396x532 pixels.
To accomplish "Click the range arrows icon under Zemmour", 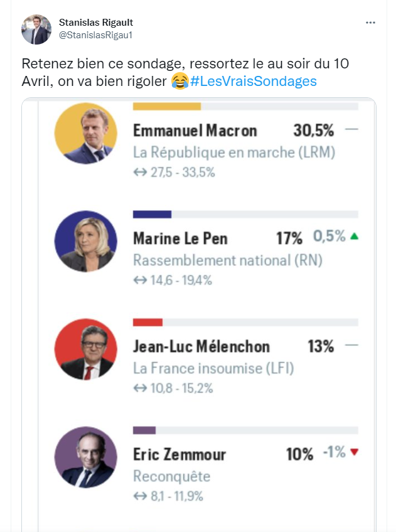I will [140, 496].
